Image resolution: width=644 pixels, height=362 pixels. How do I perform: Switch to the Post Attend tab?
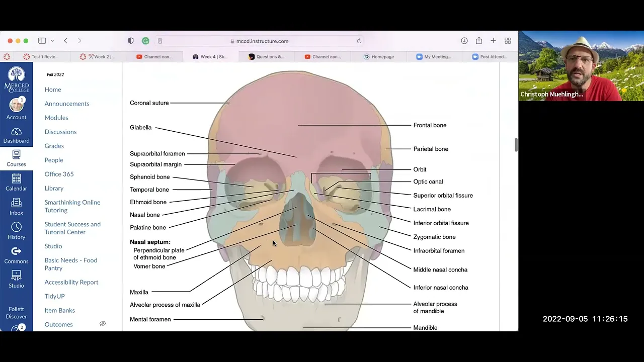(490, 57)
